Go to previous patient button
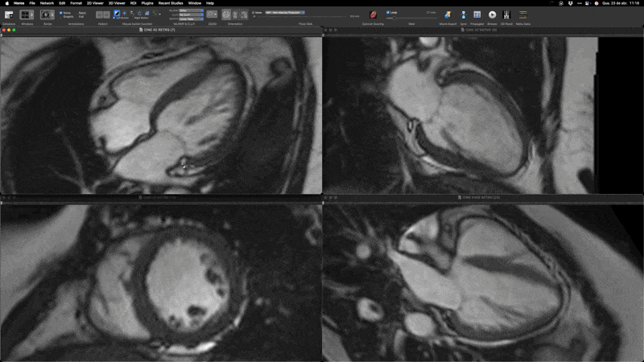The width and height of the screenshot is (644, 362). pos(99,14)
